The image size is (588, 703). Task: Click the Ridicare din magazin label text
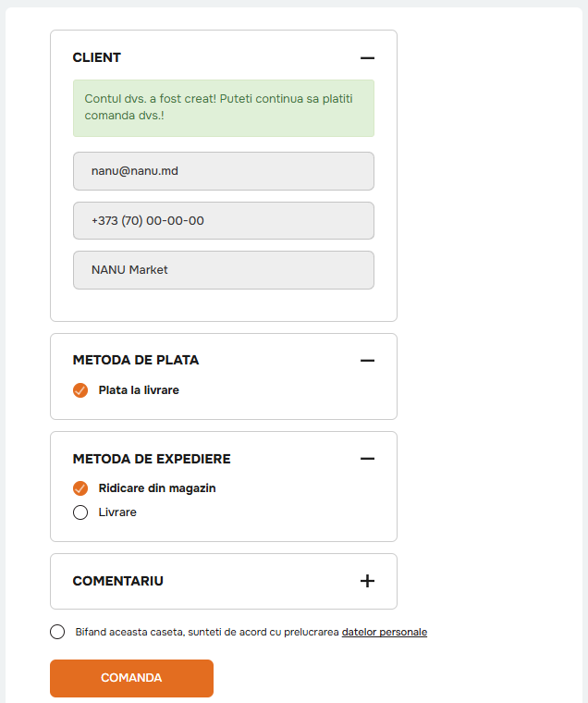(157, 488)
